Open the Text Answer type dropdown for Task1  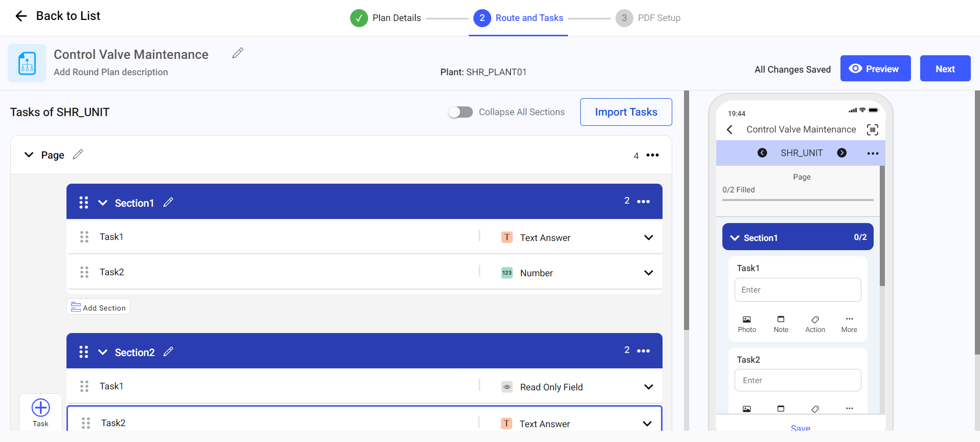click(x=648, y=237)
